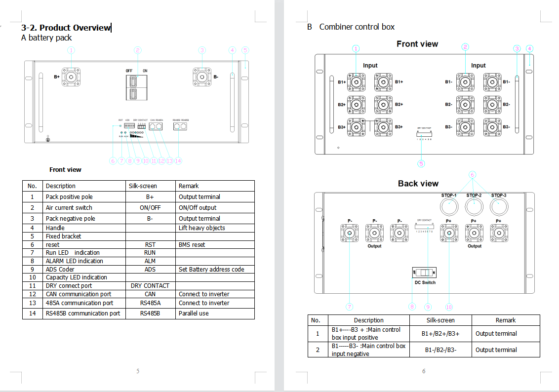Click the B+ terminal in battery pack drawing

71,77
